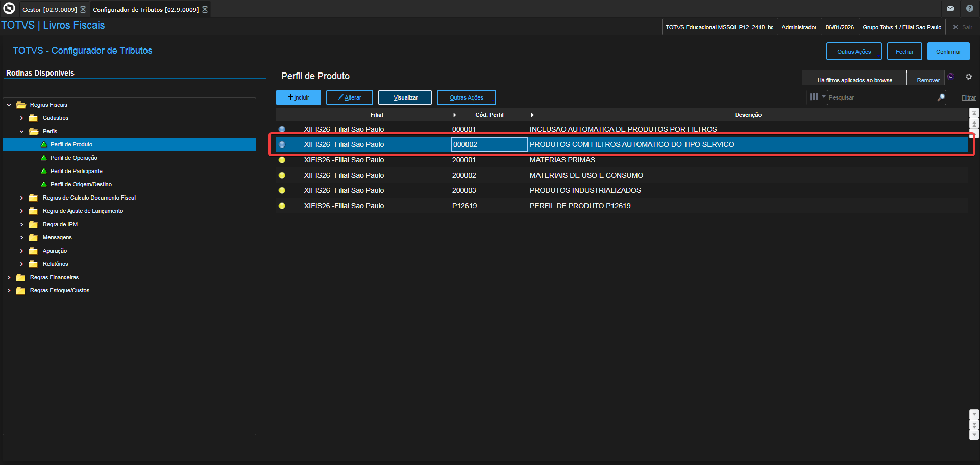980x465 pixels.
Task: Click the Perfil de Participante green triangle icon
Action: (44, 171)
